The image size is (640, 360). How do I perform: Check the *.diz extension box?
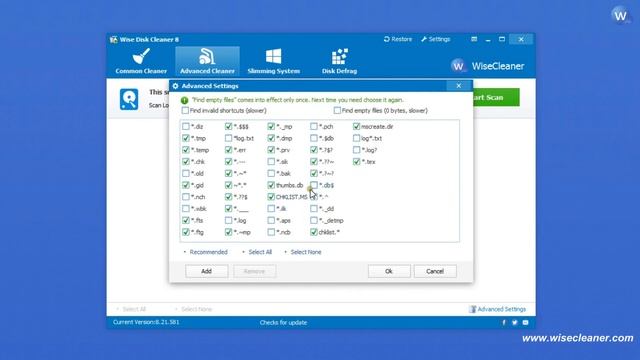pos(186,127)
